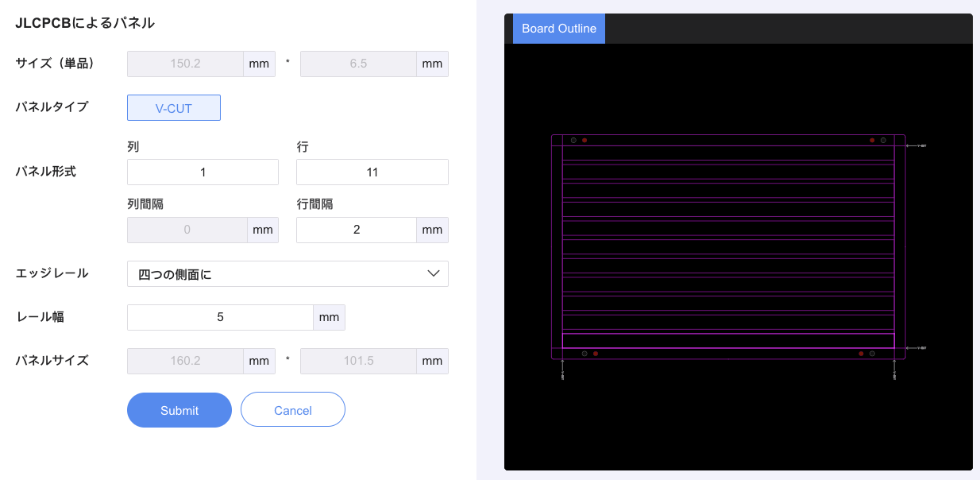Click the レール幅 rail width input

click(220, 317)
